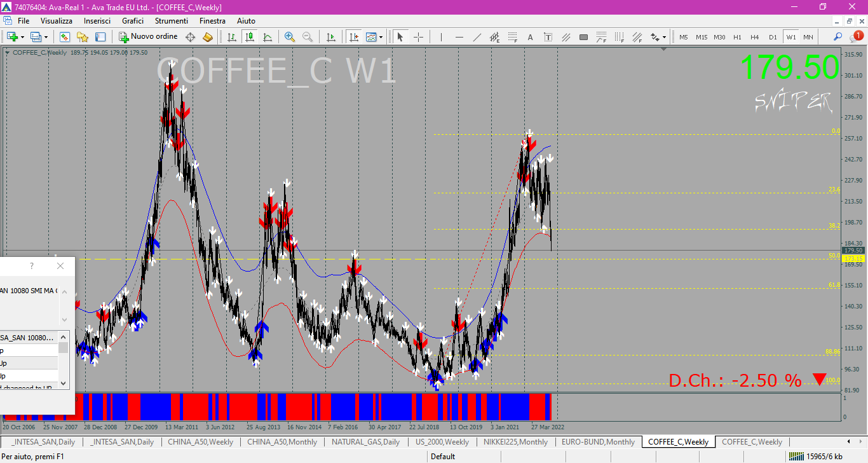Zoom in on the chart
This screenshot has height=463, width=868.
tap(290, 37)
